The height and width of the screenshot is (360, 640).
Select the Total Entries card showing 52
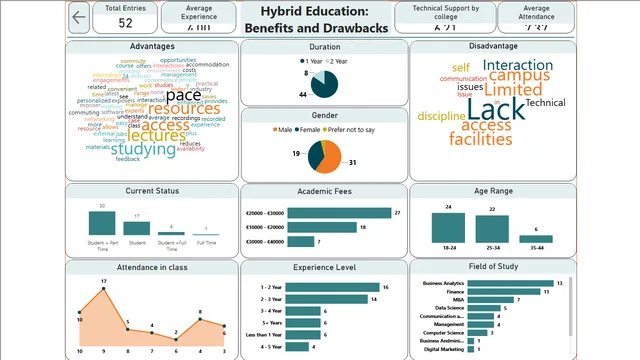(x=125, y=17)
